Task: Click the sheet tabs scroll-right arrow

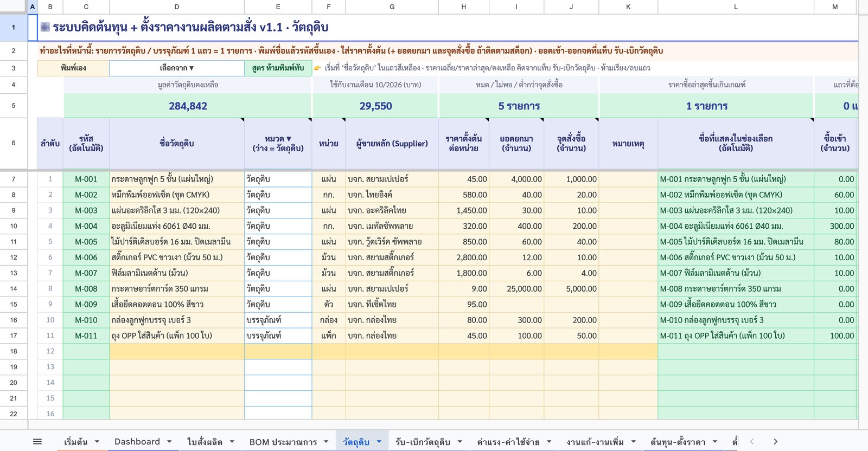Action: (x=775, y=442)
